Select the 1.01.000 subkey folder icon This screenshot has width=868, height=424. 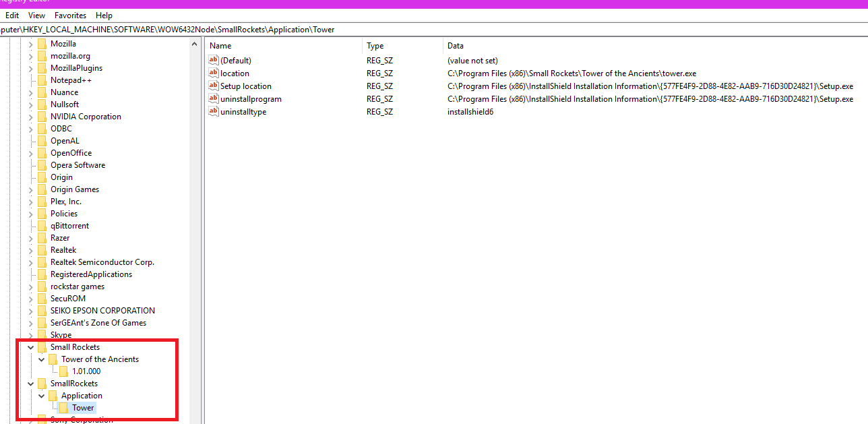[63, 371]
